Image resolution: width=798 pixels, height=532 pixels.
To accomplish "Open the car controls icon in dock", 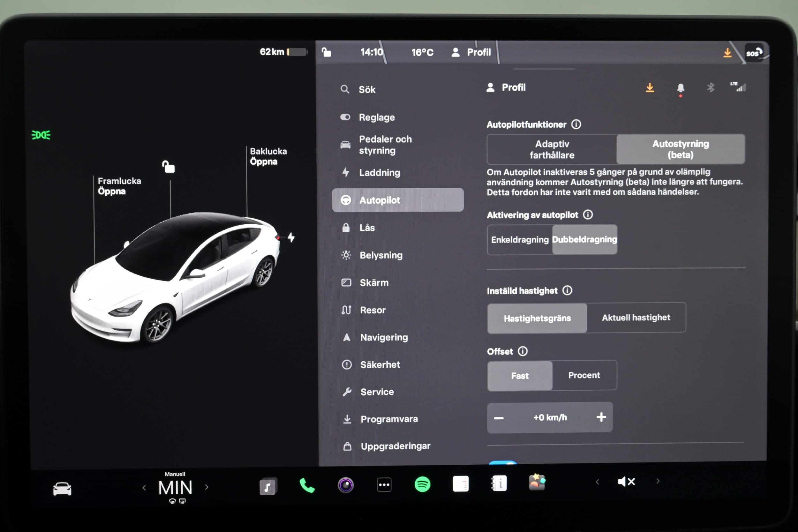I will 62,489.
